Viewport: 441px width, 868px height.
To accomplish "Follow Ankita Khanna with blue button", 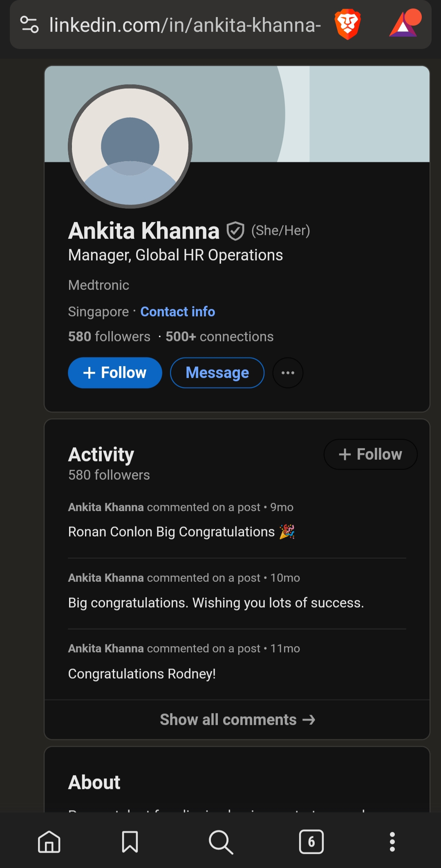I will tap(115, 373).
